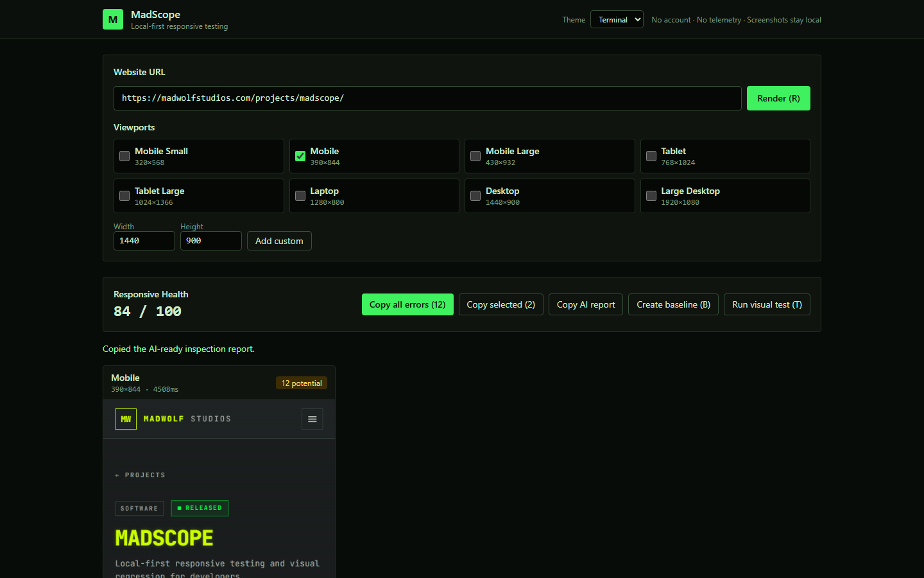Copy all 12 errors
924x578 pixels.
(407, 304)
